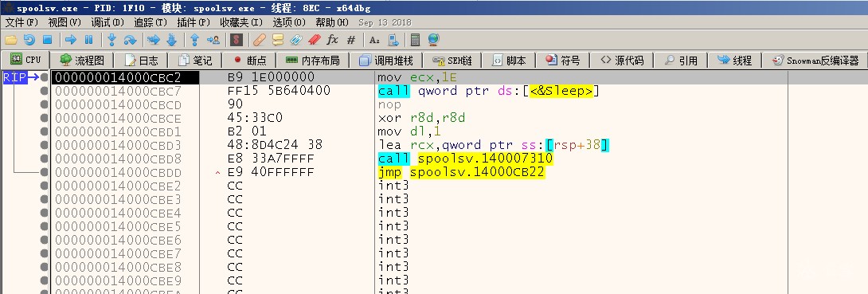The image size is (868, 294).
Task: Show comments with the speech bubble icon
Action: (x=277, y=40)
